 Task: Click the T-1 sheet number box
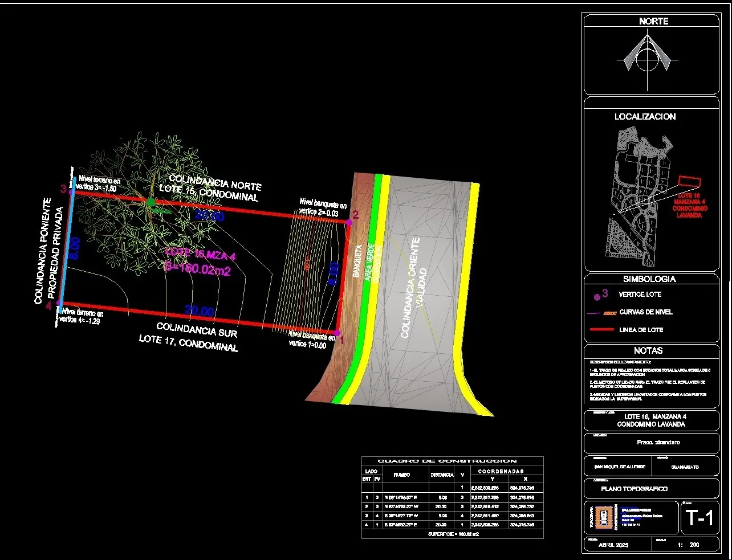[x=699, y=518]
